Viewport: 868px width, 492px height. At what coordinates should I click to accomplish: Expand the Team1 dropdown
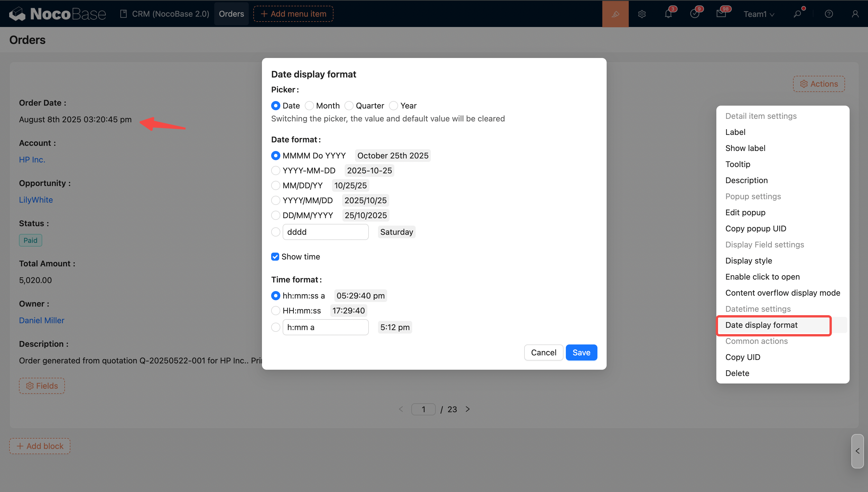(x=759, y=14)
